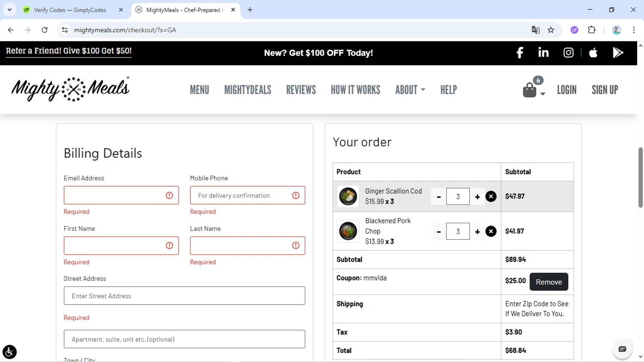
Task: Open the live chat bubble icon
Action: (x=622, y=349)
